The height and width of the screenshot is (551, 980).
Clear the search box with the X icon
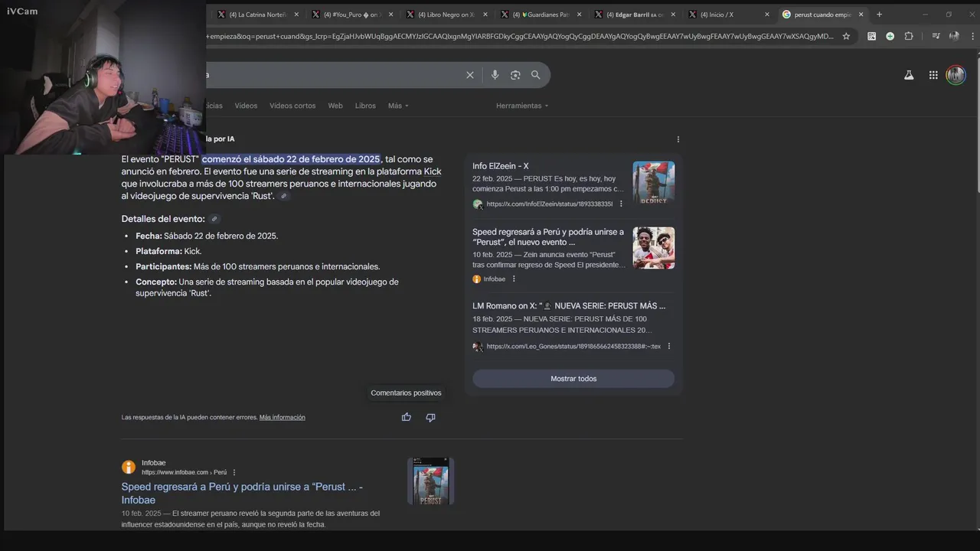point(470,75)
